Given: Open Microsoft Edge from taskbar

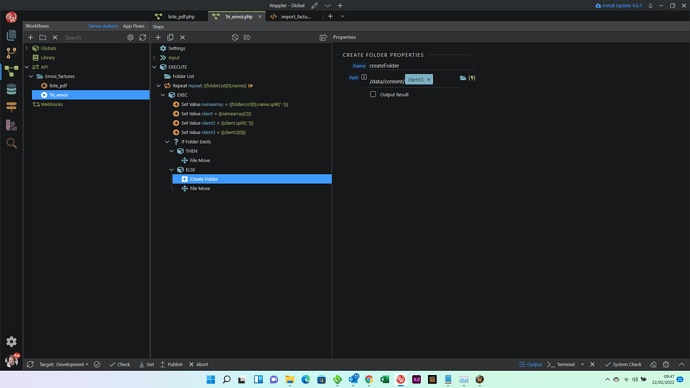Looking at the screenshot, I should tap(305, 379).
